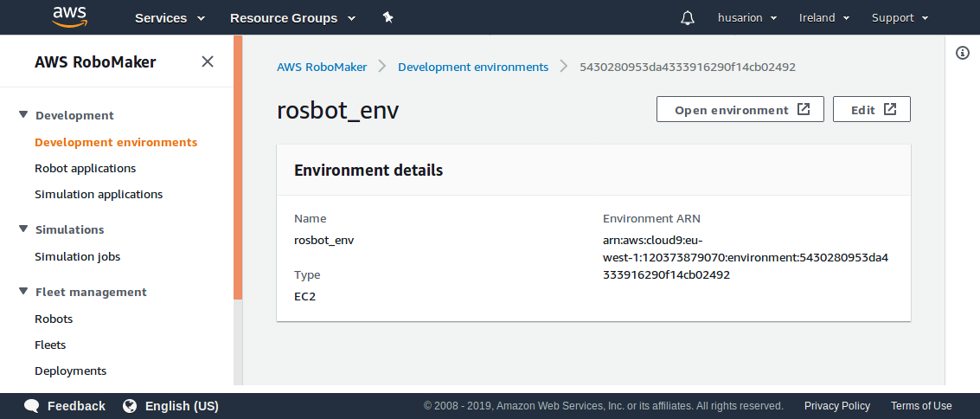Click the Fleet management section header
Image resolution: width=980 pixels, height=419 pixels.
[91, 292]
